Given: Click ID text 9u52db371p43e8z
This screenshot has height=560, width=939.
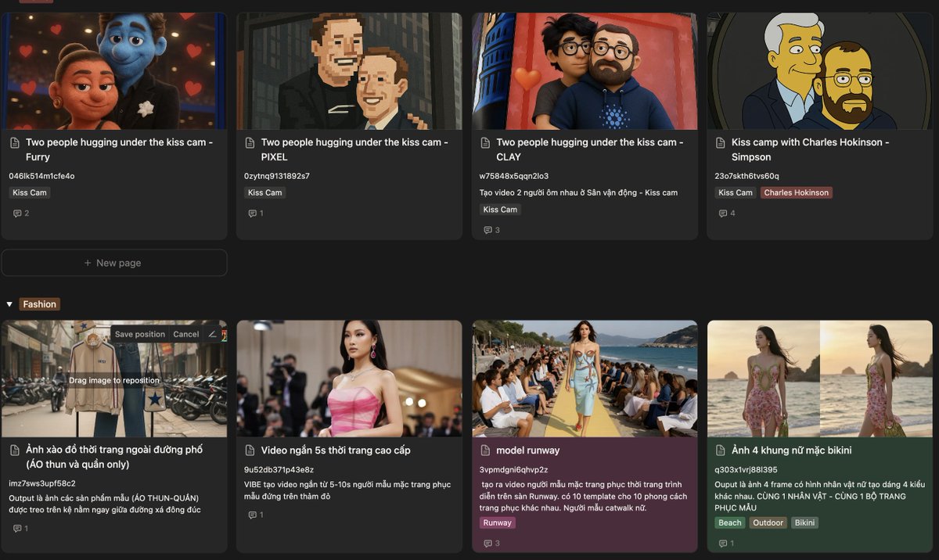Looking at the screenshot, I should 279,469.
